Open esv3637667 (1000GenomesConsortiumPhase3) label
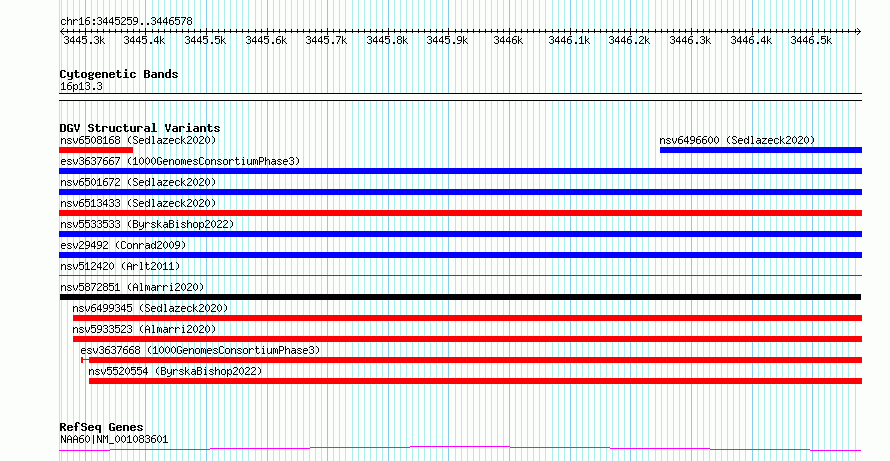 [180, 161]
